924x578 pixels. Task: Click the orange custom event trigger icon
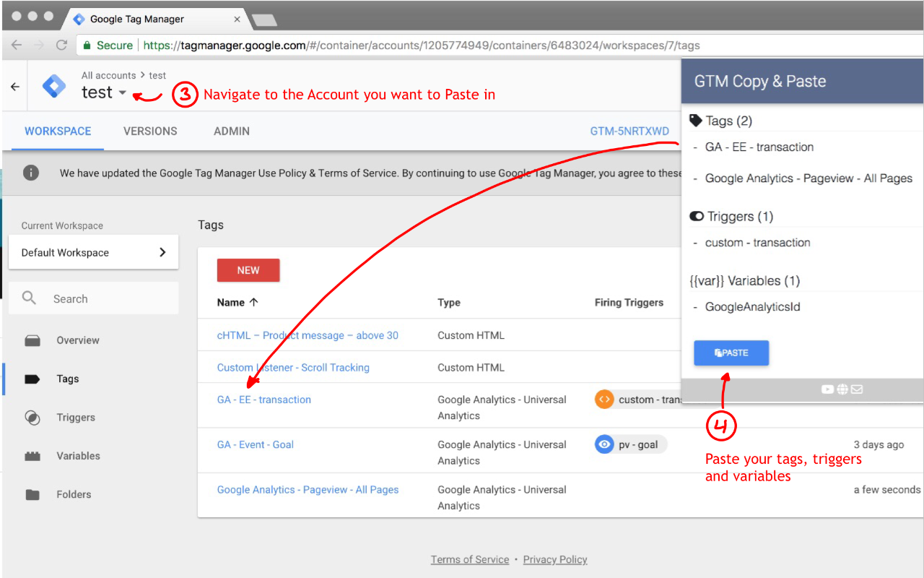tap(604, 400)
